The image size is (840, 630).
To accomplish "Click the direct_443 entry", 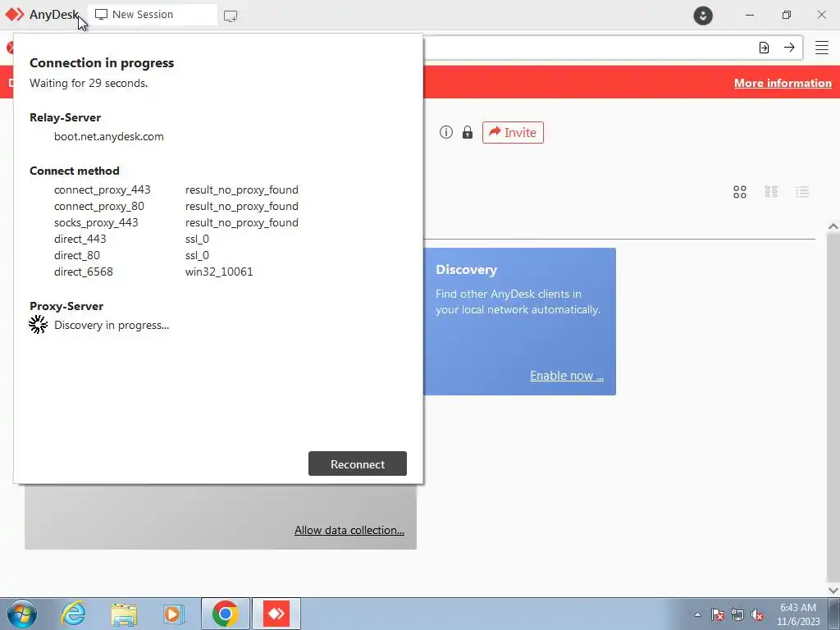I will [x=80, y=239].
